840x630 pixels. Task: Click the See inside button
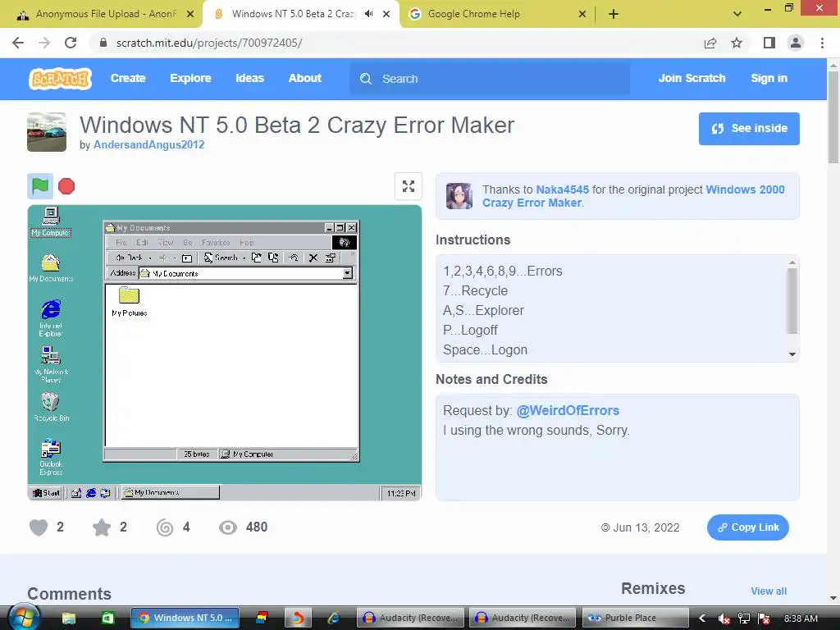[x=749, y=129]
